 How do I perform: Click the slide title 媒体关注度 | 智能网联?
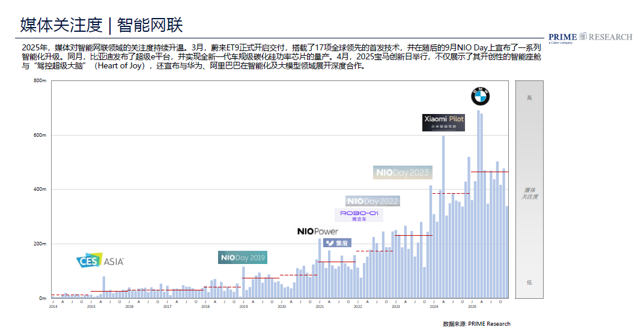pos(102,25)
